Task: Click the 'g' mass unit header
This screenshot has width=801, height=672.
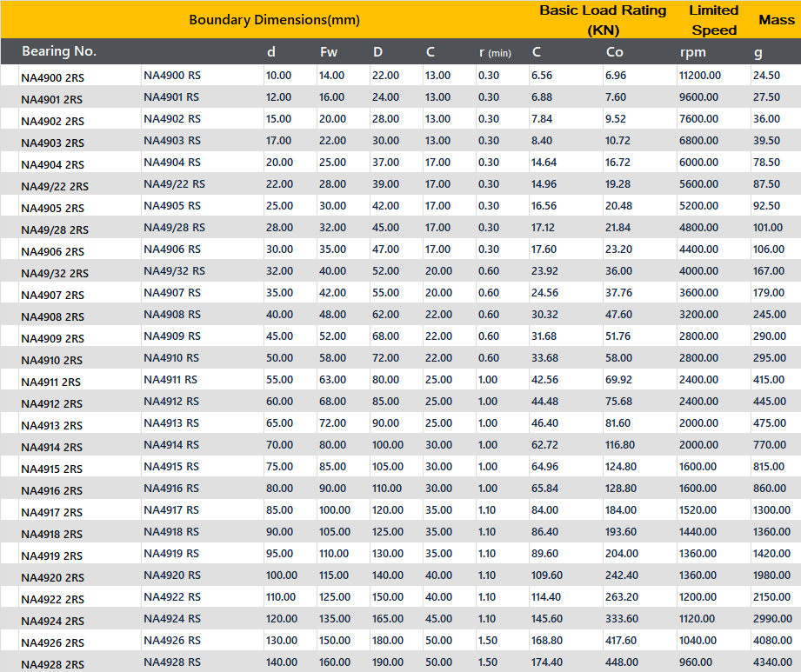Action: [x=758, y=53]
